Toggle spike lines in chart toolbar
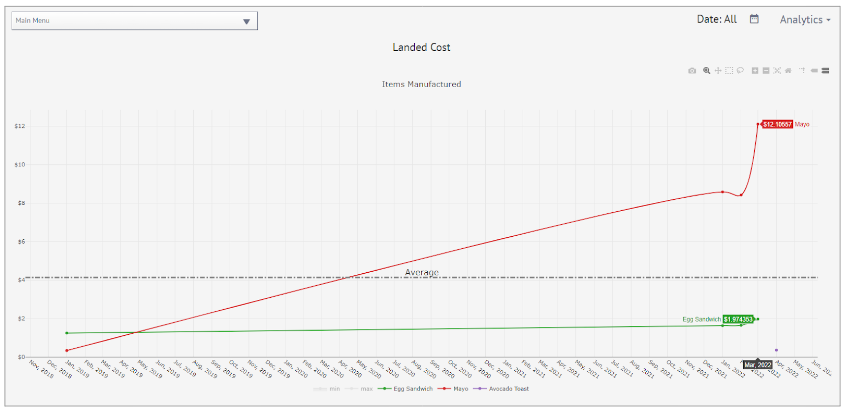The height and width of the screenshot is (409, 846). tap(802, 71)
